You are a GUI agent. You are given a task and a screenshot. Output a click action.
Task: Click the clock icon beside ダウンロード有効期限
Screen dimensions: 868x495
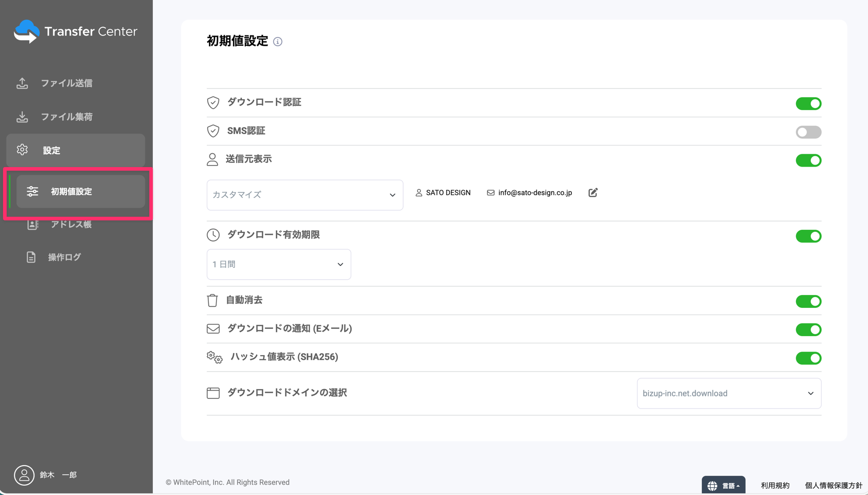point(213,235)
